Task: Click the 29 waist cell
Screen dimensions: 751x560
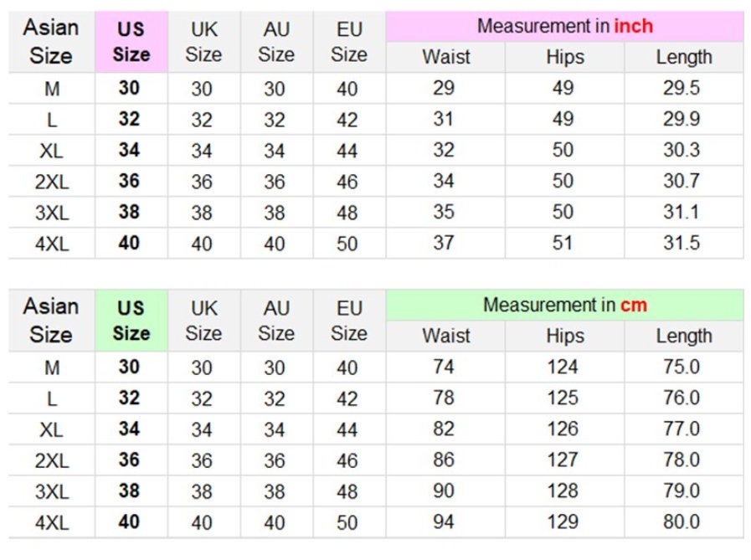Action: tap(444, 89)
